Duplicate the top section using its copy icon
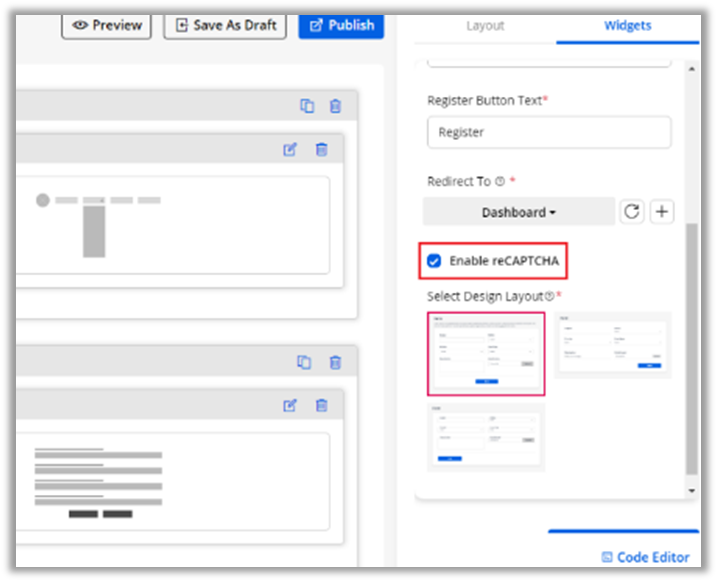Screen dimensions: 718x582 point(307,106)
